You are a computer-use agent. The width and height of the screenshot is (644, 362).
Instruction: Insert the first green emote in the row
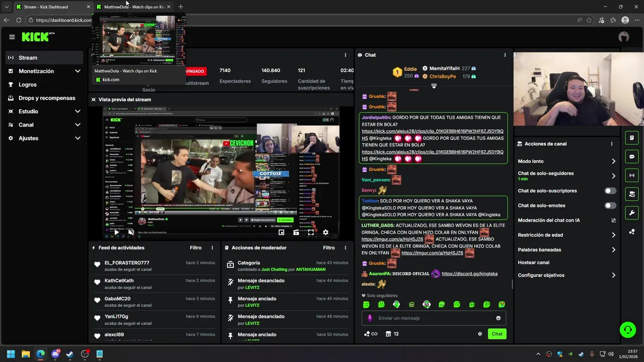366,304
